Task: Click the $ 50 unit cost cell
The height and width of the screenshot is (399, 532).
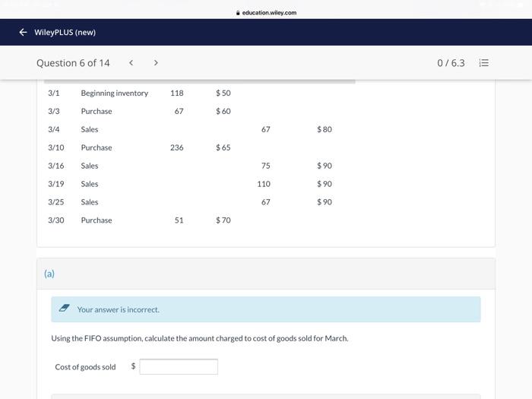Action: click(x=223, y=93)
